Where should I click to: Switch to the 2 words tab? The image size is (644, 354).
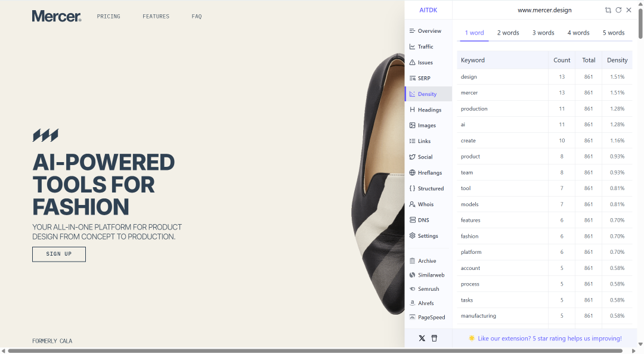click(x=508, y=33)
